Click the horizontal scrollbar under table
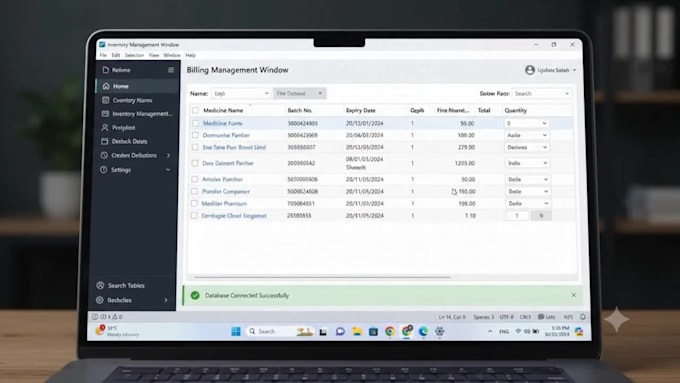 [x=322, y=277]
